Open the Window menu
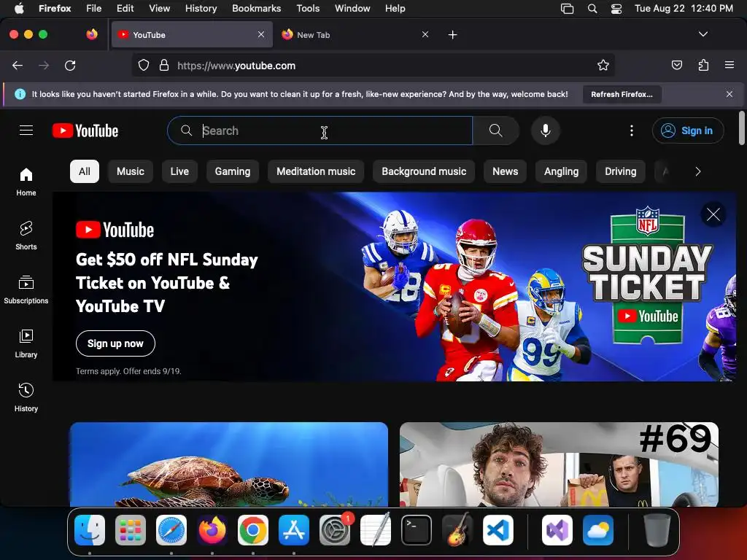 click(x=352, y=9)
